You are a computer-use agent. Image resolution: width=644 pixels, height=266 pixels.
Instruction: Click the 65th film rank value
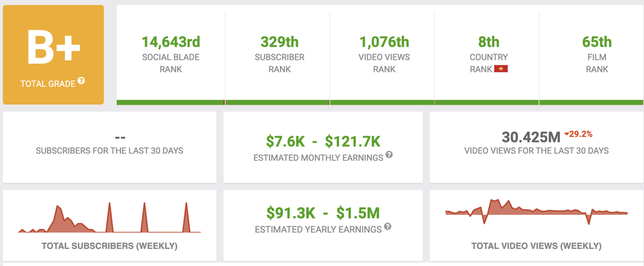(x=596, y=42)
